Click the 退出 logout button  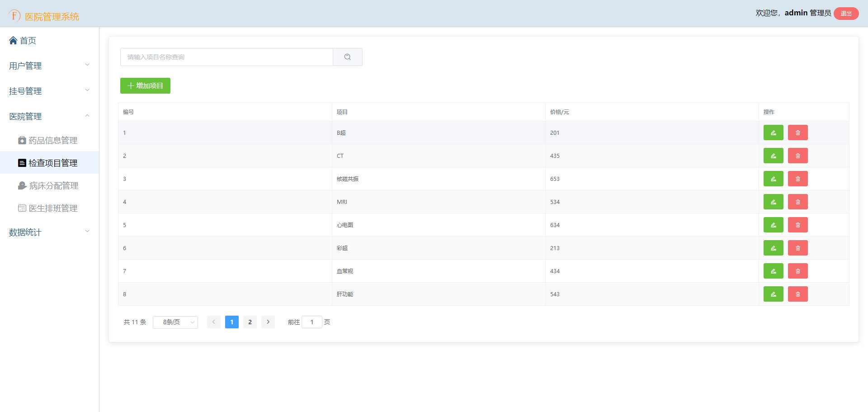(x=846, y=14)
